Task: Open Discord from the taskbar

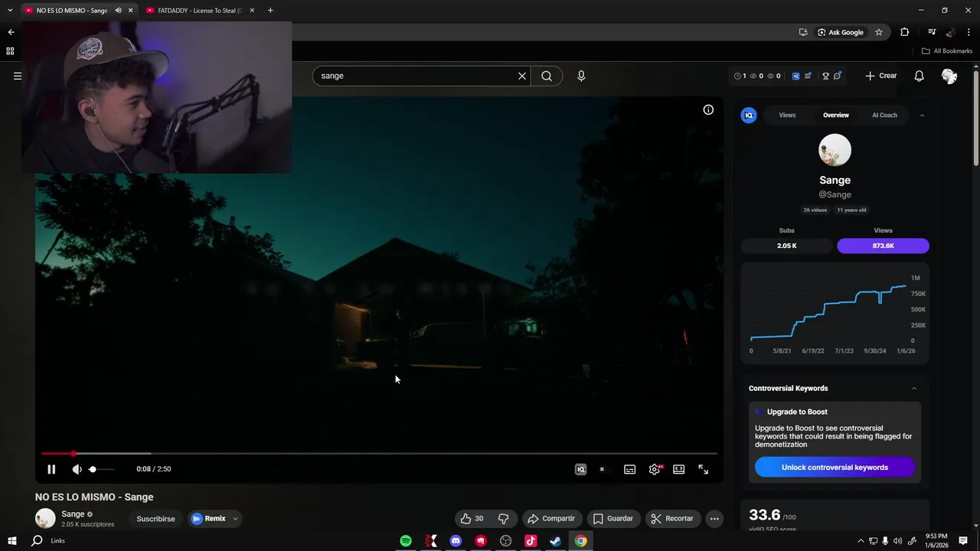Action: (456, 541)
